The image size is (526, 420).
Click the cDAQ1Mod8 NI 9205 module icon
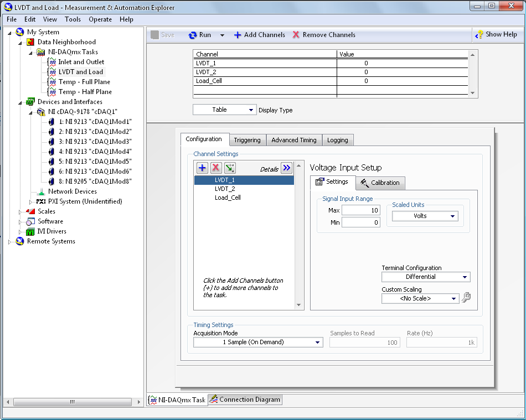[51, 182]
